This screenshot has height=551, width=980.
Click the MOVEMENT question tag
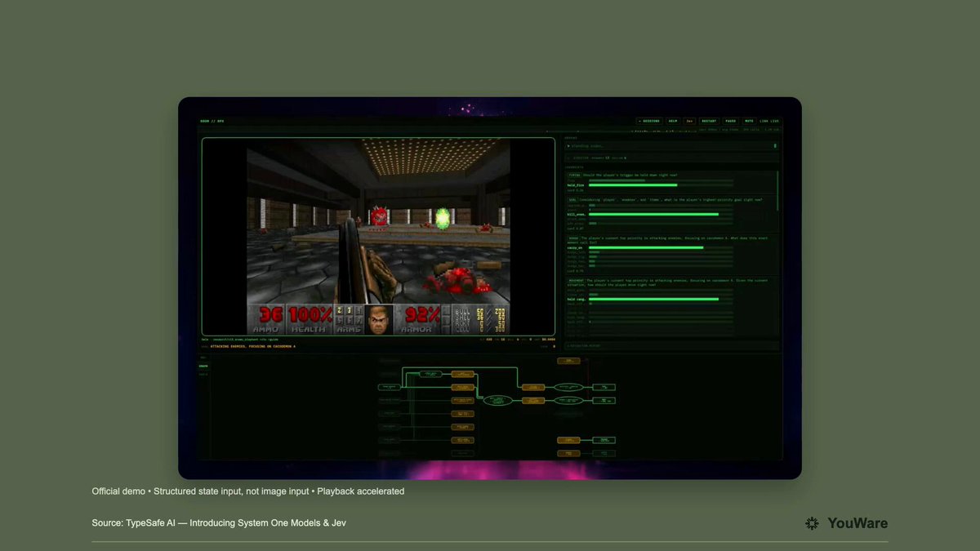pos(576,279)
